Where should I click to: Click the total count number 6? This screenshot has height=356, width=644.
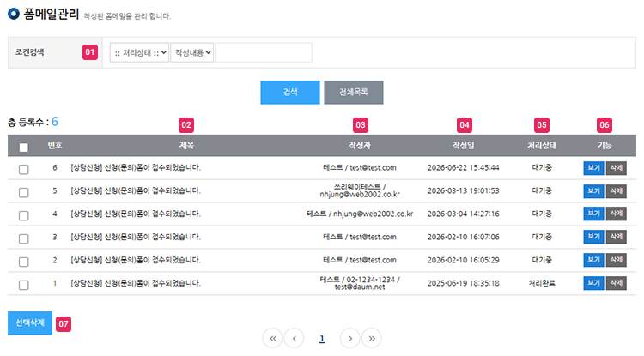point(55,122)
